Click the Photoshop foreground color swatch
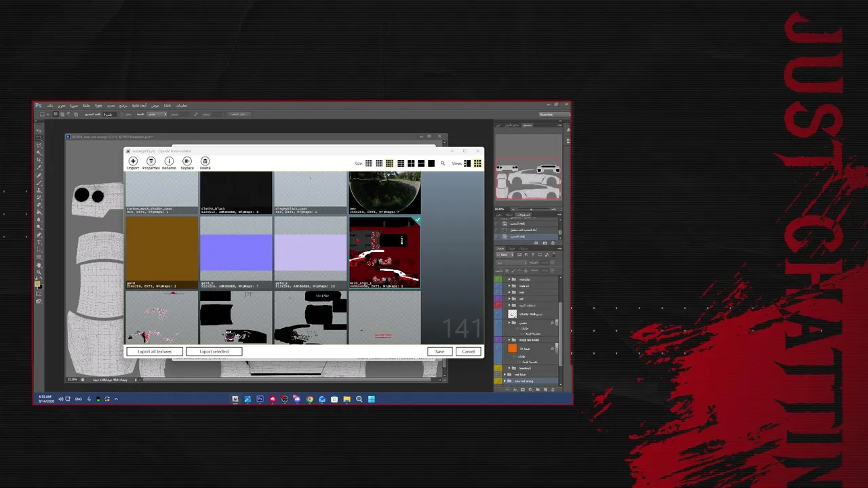868x488 pixels. 38,284
